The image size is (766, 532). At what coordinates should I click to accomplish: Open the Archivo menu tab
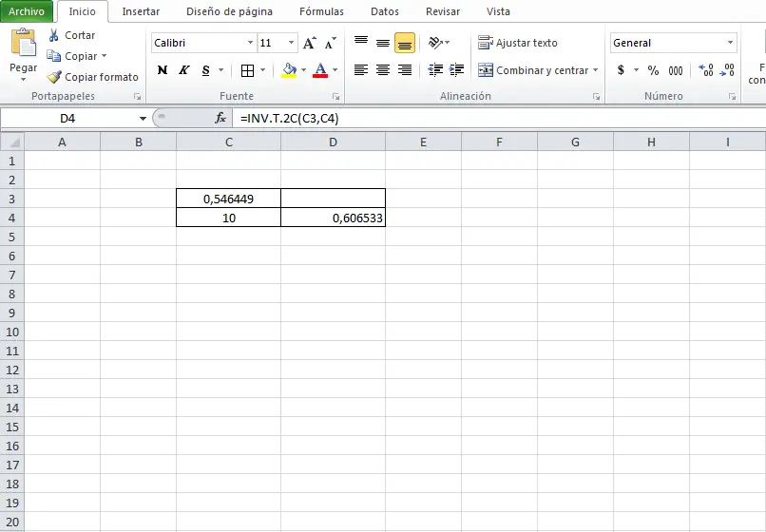(x=27, y=11)
